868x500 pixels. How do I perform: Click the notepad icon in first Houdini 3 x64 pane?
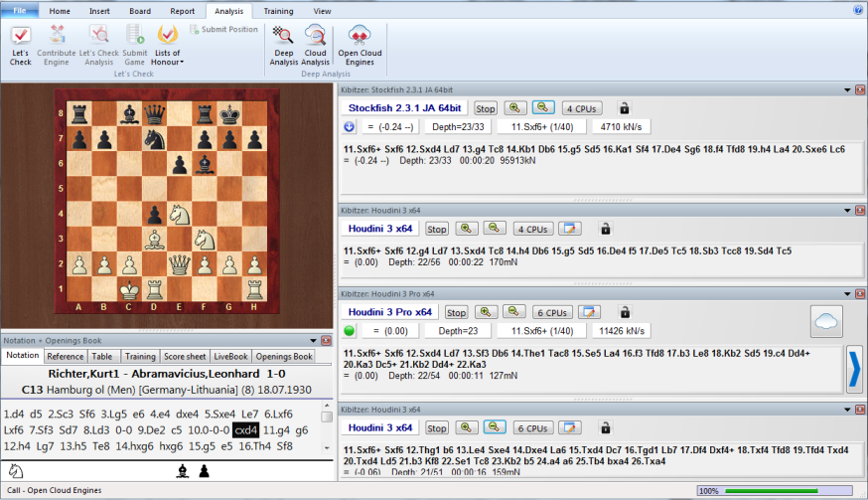(570, 229)
